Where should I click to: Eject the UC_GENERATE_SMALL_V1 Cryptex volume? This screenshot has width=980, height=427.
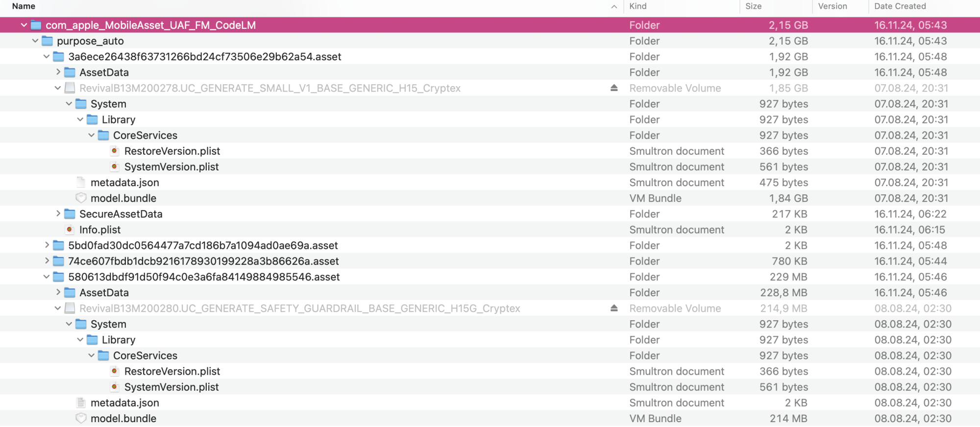(614, 88)
